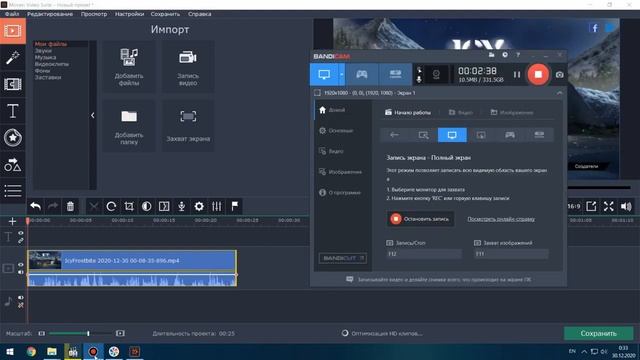Stop recording with the red Bandicam button
The width and height of the screenshot is (640, 360).
coord(538,74)
